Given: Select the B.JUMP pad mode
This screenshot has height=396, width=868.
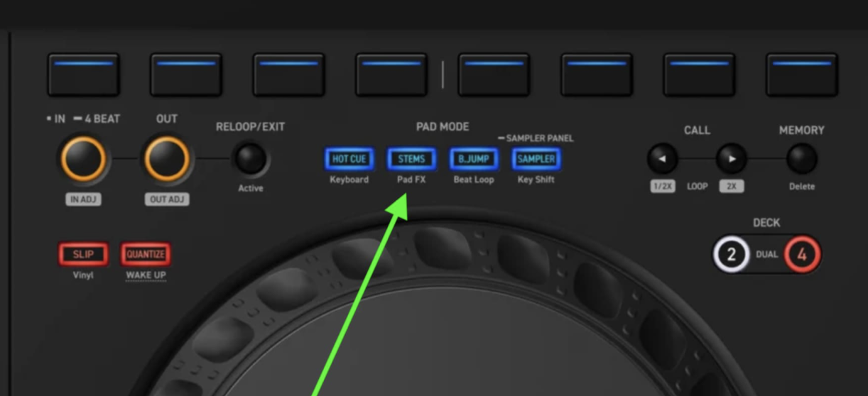Looking at the screenshot, I should pos(474,159).
